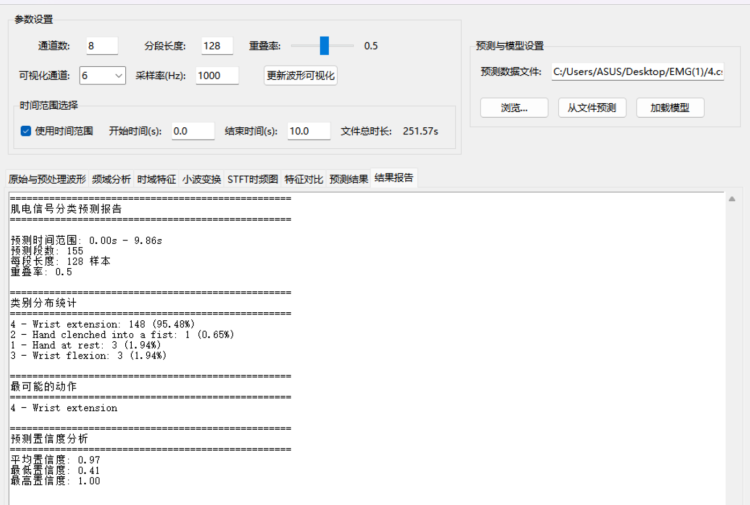This screenshot has width=750, height=505.
Task: Uncheck the 使用时间范围 checkbox
Action: 26,131
